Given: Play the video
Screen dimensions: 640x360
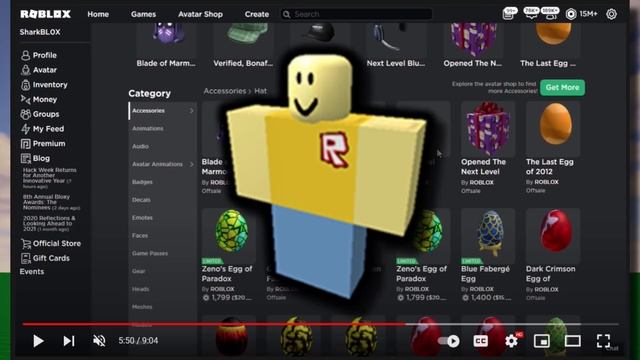Looking at the screenshot, I should coord(38,341).
